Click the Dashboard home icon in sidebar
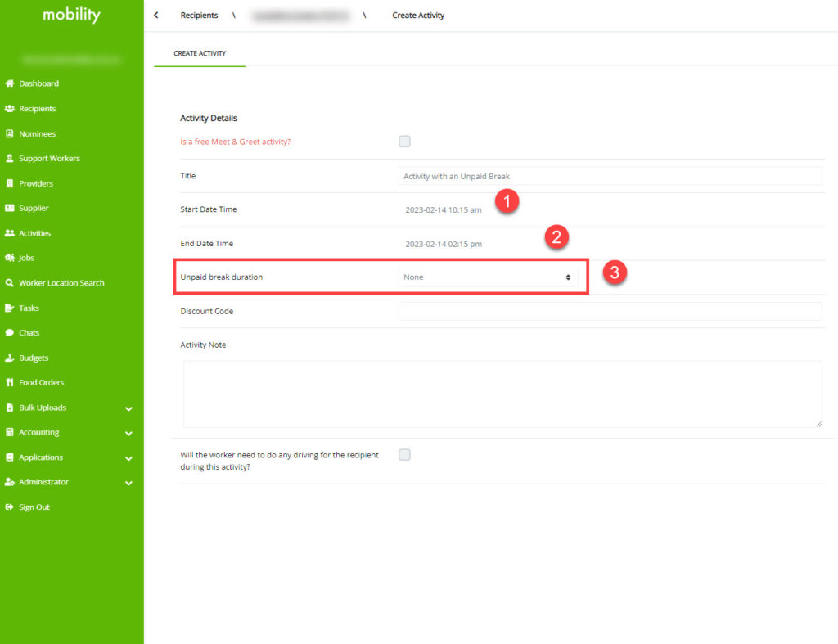838x644 pixels. [x=10, y=83]
